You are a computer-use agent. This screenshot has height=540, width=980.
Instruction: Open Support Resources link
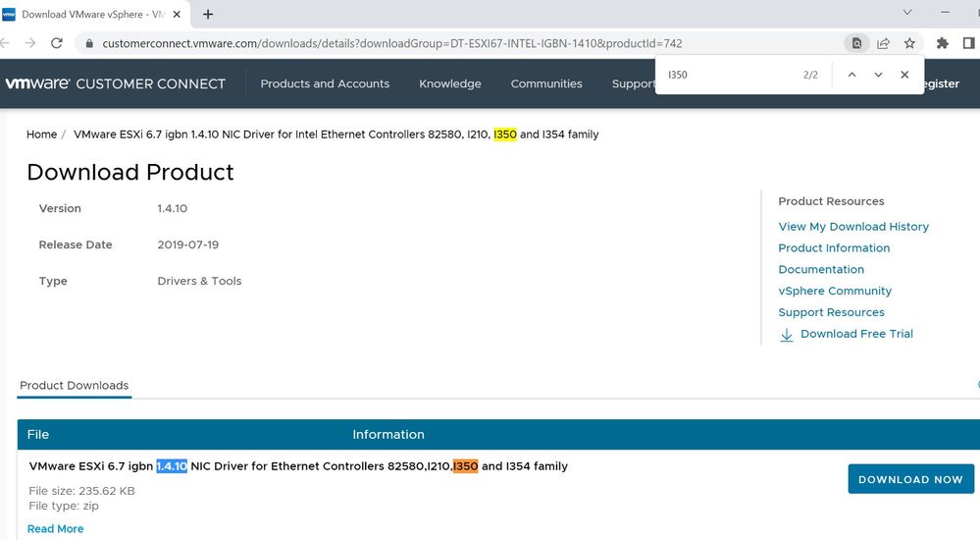point(831,312)
